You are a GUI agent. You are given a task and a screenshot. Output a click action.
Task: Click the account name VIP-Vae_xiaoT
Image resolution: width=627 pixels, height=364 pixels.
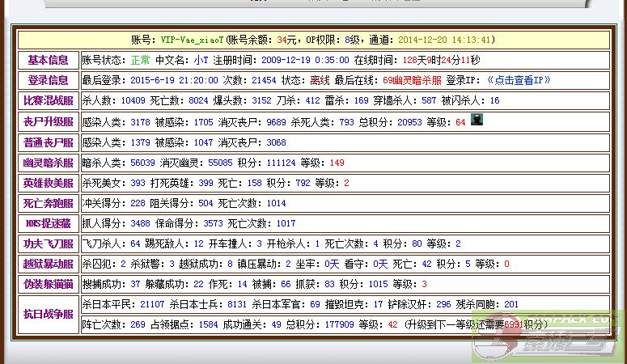pos(192,39)
